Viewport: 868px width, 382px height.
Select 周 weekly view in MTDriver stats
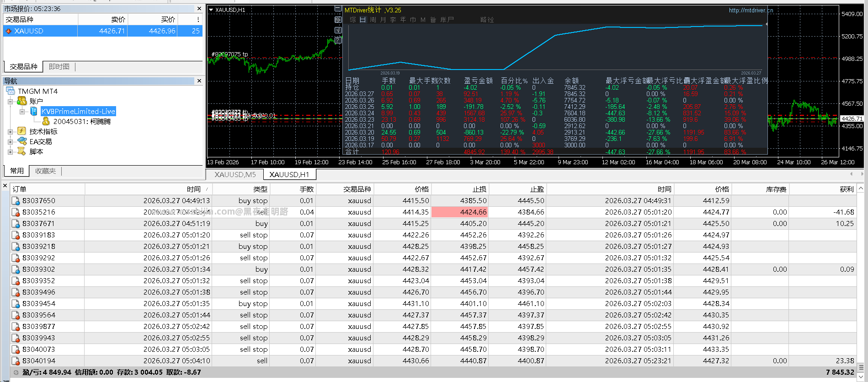click(x=373, y=20)
